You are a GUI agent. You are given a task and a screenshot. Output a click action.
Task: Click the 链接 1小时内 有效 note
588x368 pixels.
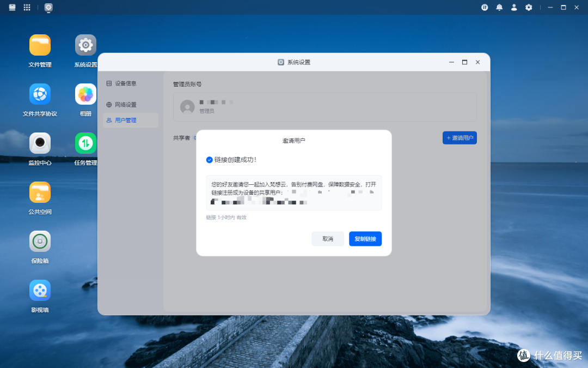click(x=226, y=218)
